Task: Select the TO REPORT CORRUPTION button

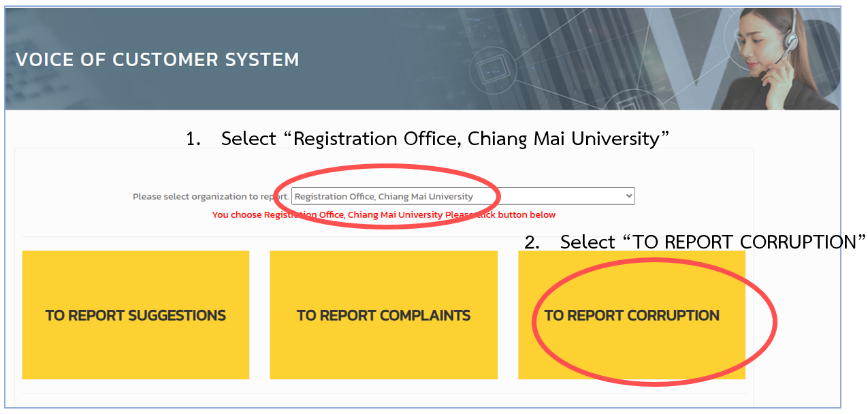Action: pyautogui.click(x=632, y=315)
